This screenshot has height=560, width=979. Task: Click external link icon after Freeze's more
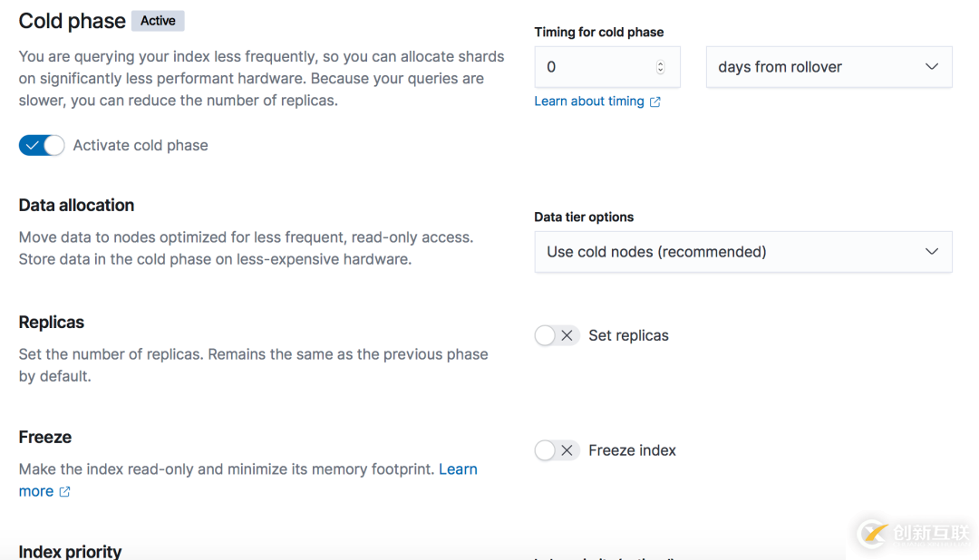tap(64, 492)
